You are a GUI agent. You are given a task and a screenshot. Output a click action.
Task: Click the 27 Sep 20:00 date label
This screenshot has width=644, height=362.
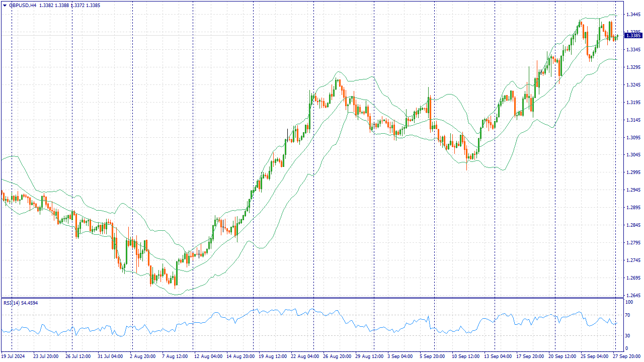pos(626,356)
